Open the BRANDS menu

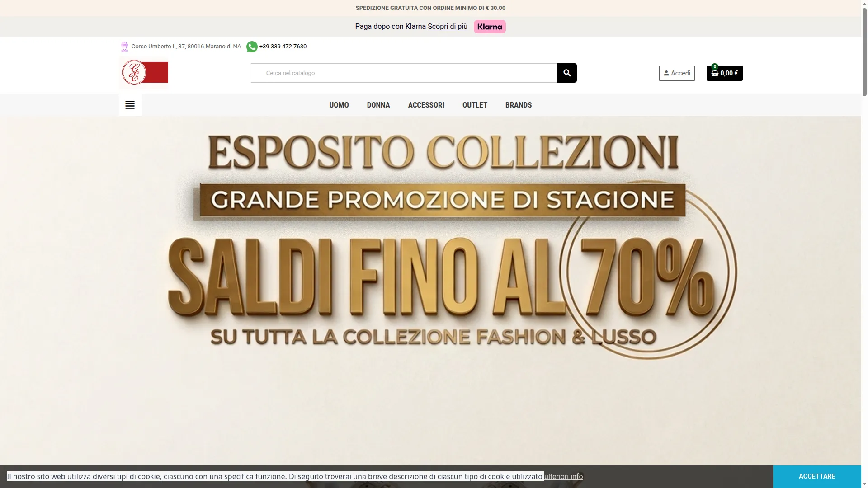click(x=519, y=105)
